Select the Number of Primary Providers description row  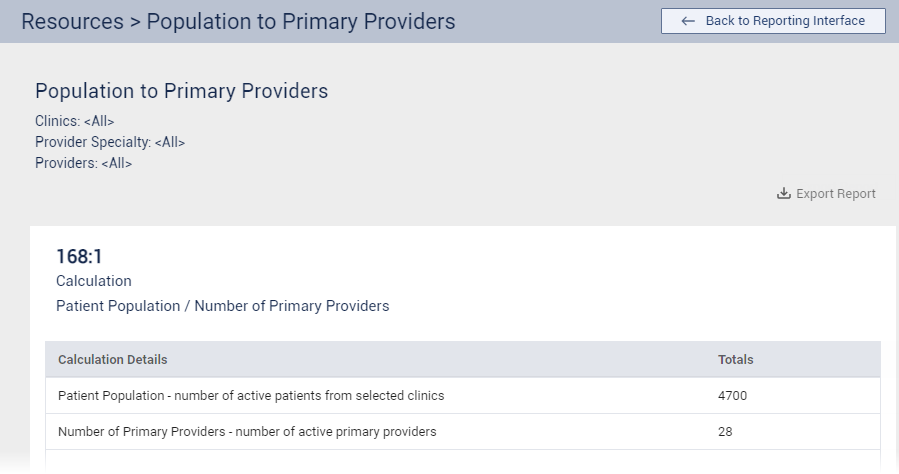[x=247, y=432]
